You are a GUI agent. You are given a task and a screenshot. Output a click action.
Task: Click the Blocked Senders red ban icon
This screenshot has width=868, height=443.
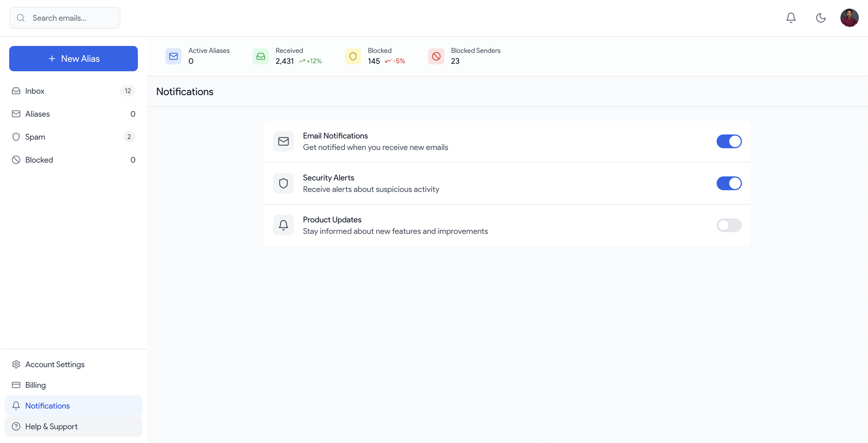point(436,56)
